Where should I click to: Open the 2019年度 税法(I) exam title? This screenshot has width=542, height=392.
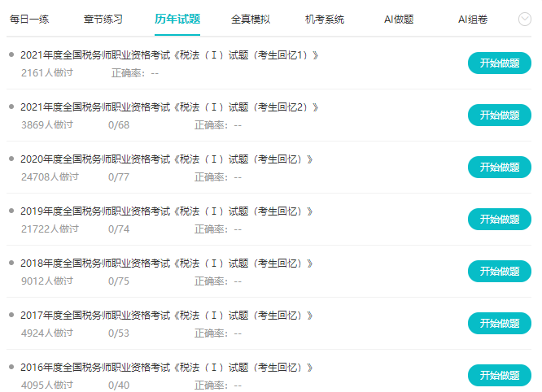point(167,211)
